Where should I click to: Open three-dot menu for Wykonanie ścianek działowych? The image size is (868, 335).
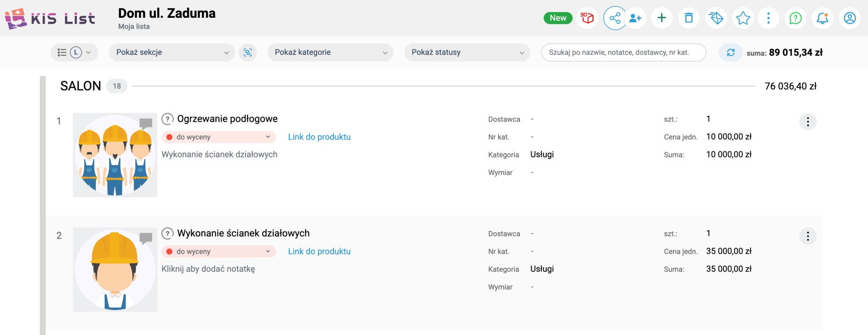(808, 236)
